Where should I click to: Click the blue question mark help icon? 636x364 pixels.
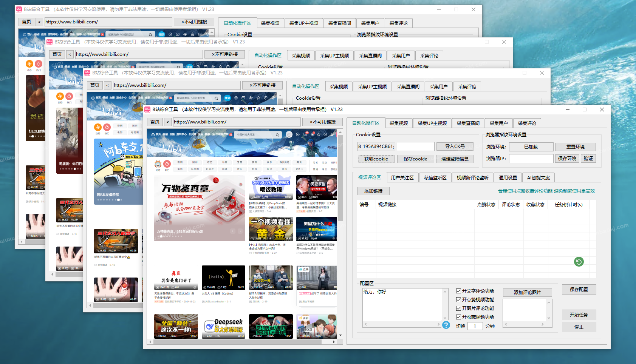point(446,325)
